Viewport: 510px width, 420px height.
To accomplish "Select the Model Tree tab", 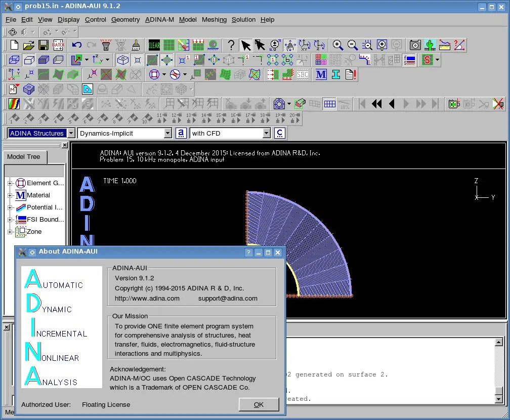I will (24, 157).
